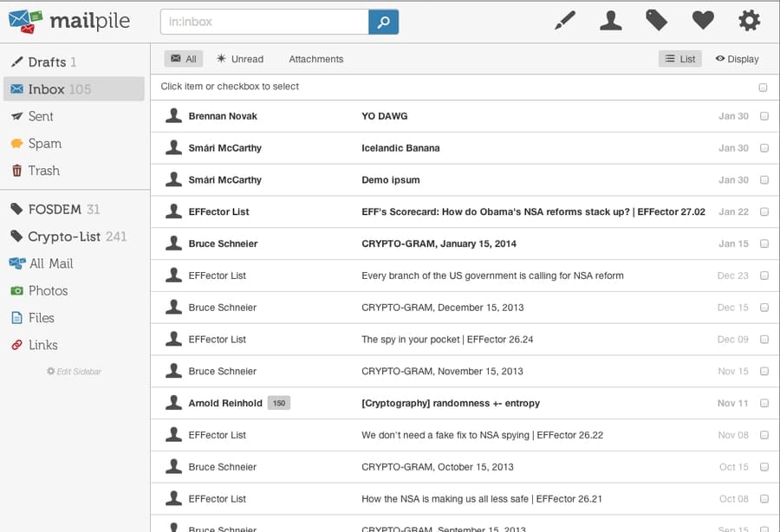Image resolution: width=780 pixels, height=532 pixels.
Task: Click the heart icon in header
Action: [703, 21]
